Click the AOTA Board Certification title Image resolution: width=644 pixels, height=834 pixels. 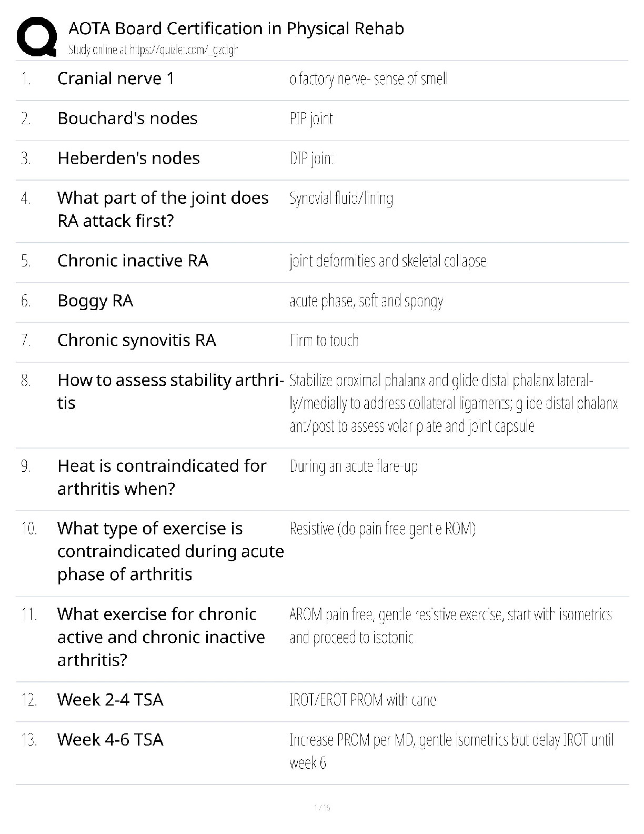coord(236,28)
